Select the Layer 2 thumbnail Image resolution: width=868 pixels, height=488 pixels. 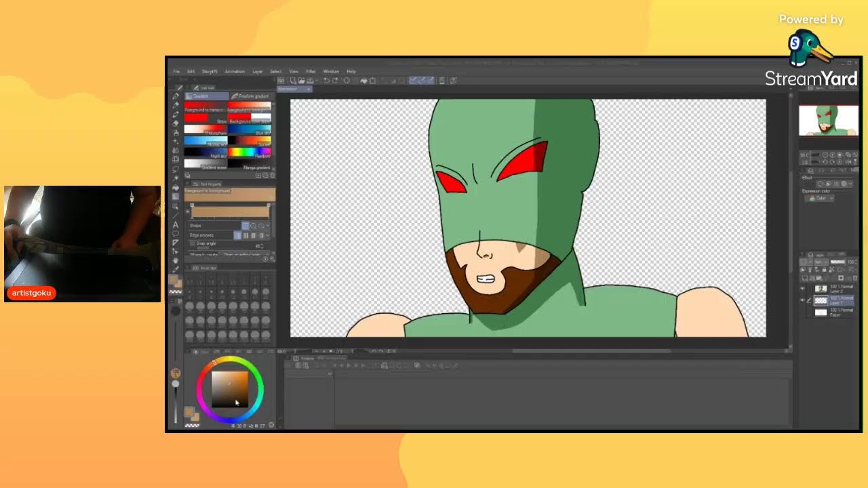821,289
